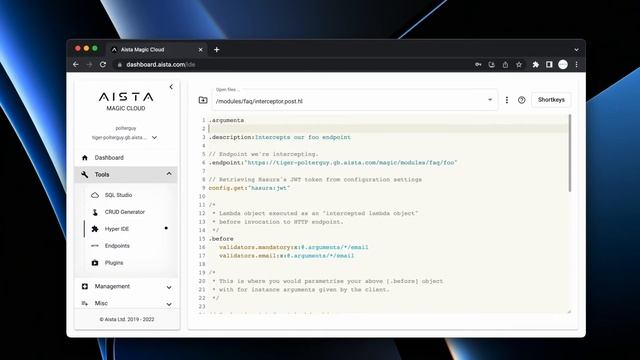Bookmark the page with the star icon
Screen dimensions: 640x360
tap(519, 64)
